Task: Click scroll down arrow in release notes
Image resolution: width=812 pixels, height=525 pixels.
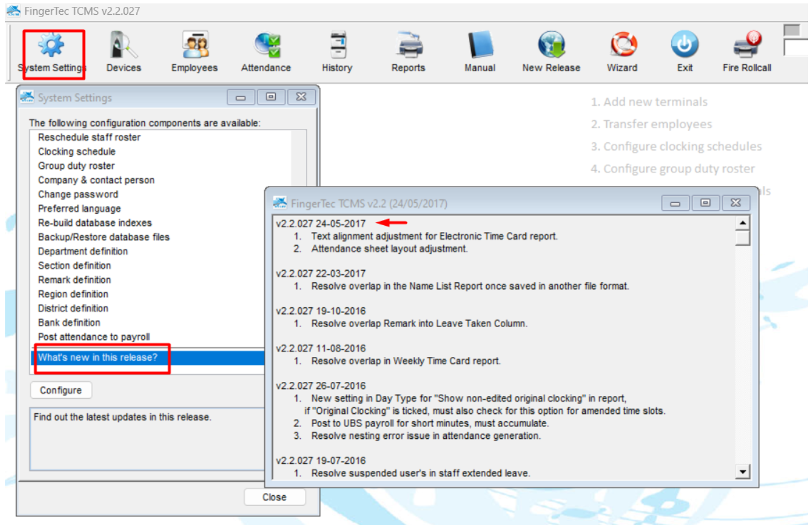Action: click(742, 471)
